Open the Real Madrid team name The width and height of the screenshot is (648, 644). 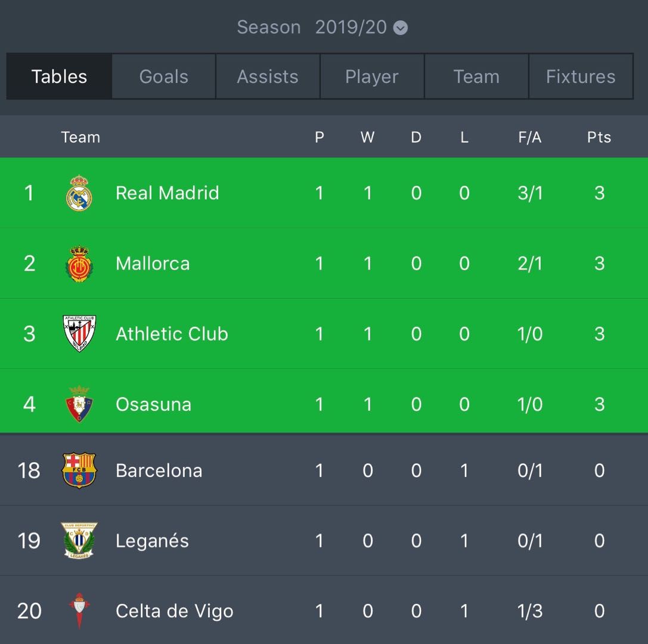[168, 193]
